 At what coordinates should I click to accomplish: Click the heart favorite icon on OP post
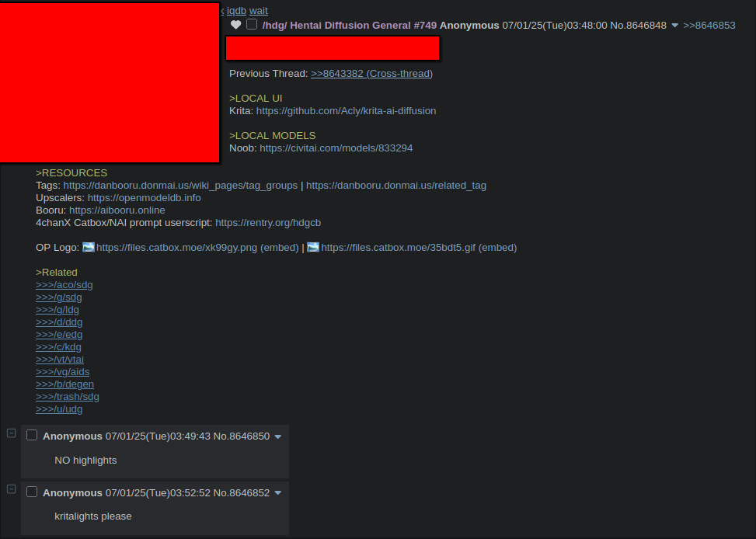click(235, 25)
